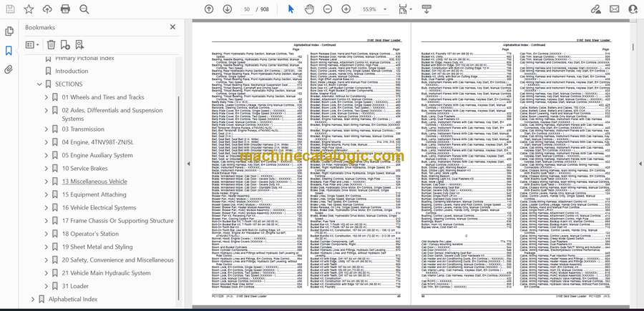The height and width of the screenshot is (311, 644).
Task: Jump to 03 Transmission section
Action: [x=83, y=129]
